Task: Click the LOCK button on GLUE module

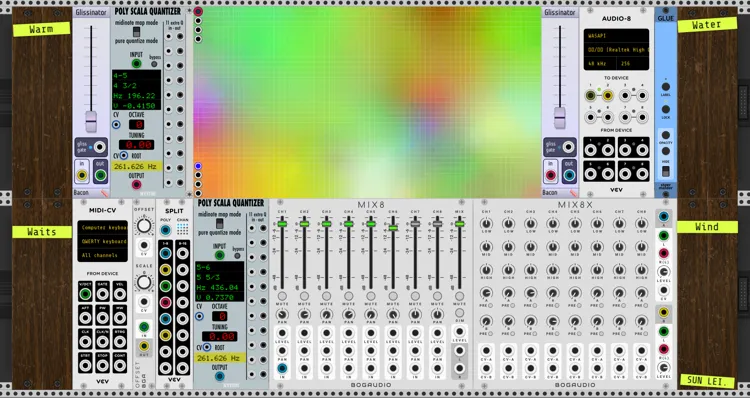Action: click(x=665, y=109)
